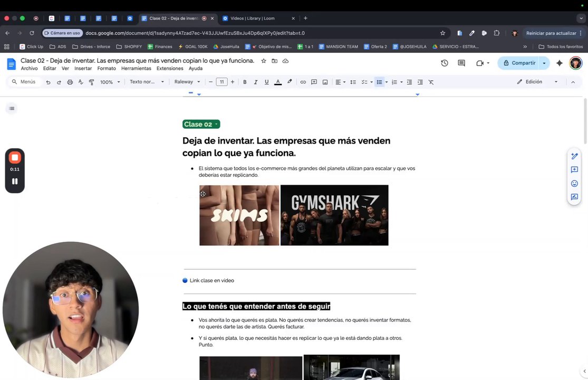The image size is (588, 380).
Task: Open the Formato menu
Action: (107, 68)
